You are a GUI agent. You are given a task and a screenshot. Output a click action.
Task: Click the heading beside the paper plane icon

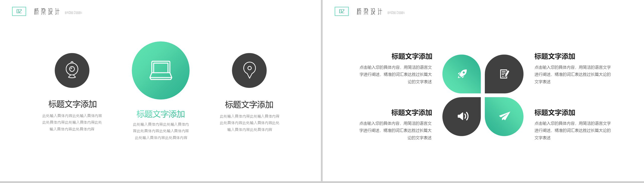555,112
